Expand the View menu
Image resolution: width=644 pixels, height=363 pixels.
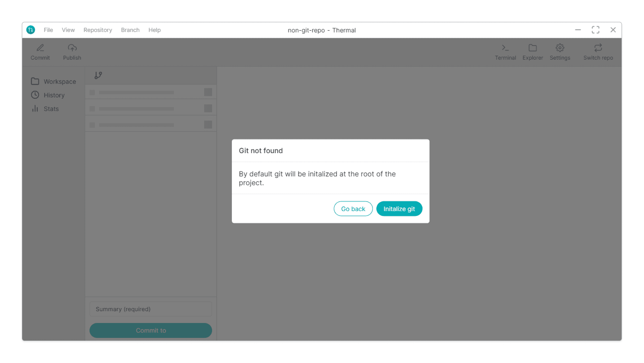pyautogui.click(x=68, y=30)
